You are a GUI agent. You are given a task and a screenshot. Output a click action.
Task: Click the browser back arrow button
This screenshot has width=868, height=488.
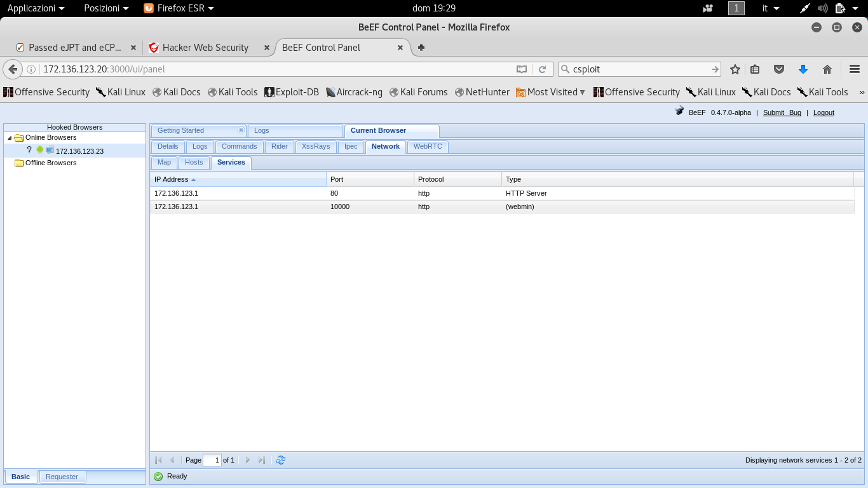12,69
